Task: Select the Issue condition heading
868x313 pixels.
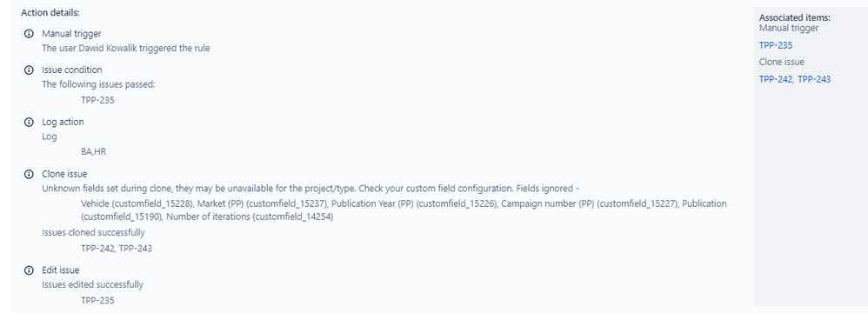Action: click(72, 70)
